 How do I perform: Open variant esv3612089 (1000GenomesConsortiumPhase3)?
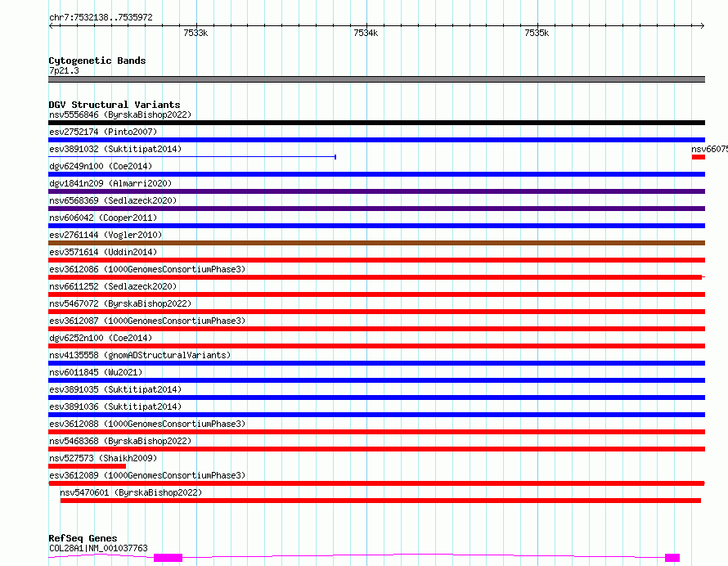pos(147,475)
